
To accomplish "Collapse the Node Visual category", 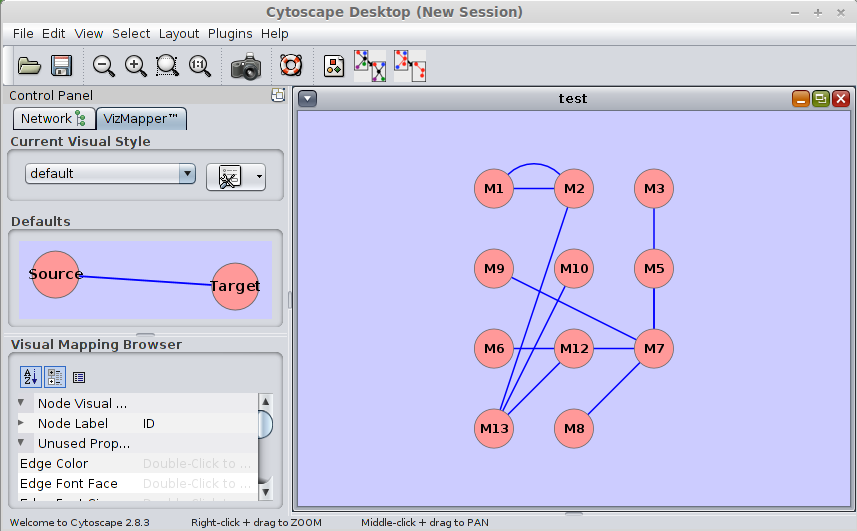I will [21, 403].
